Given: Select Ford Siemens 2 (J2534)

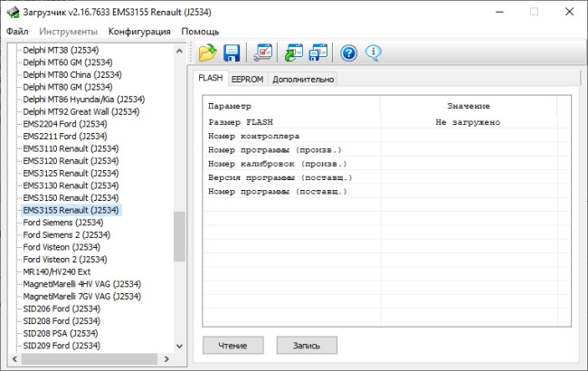Looking at the screenshot, I should 66,235.
